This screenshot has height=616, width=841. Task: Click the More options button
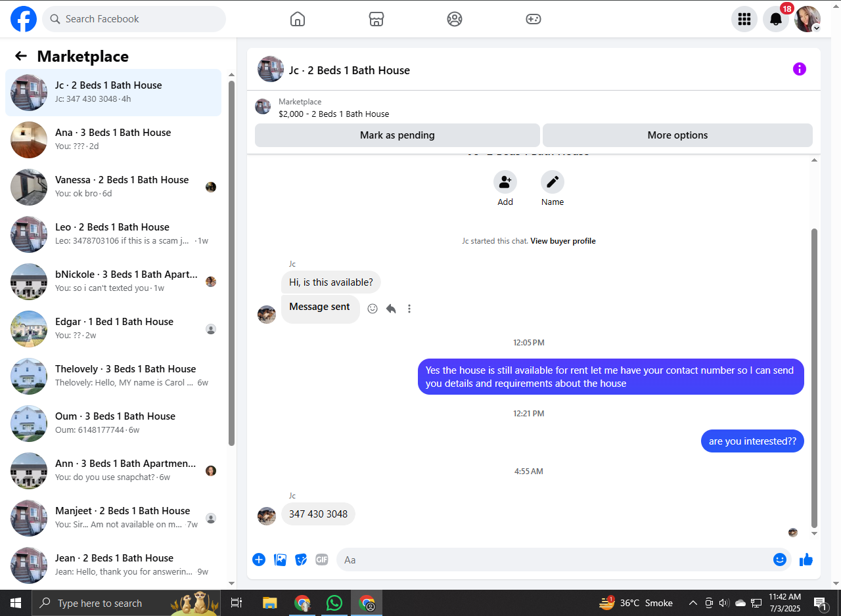pyautogui.click(x=677, y=135)
